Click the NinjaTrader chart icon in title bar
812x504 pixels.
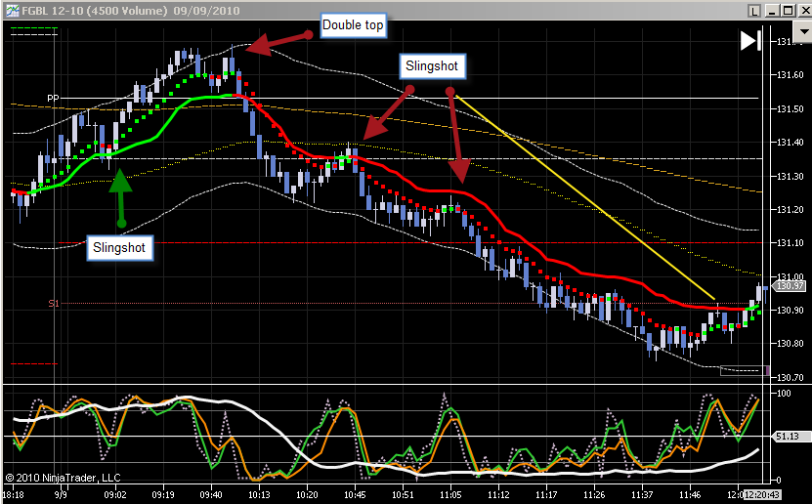point(12,11)
